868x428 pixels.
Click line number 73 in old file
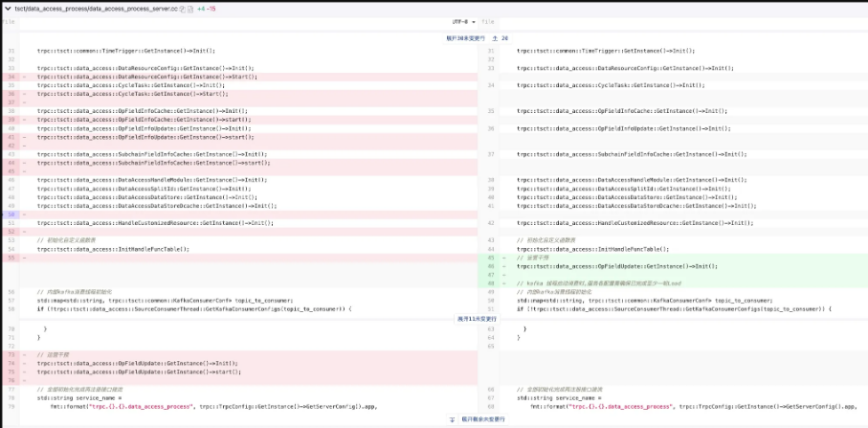(11, 354)
